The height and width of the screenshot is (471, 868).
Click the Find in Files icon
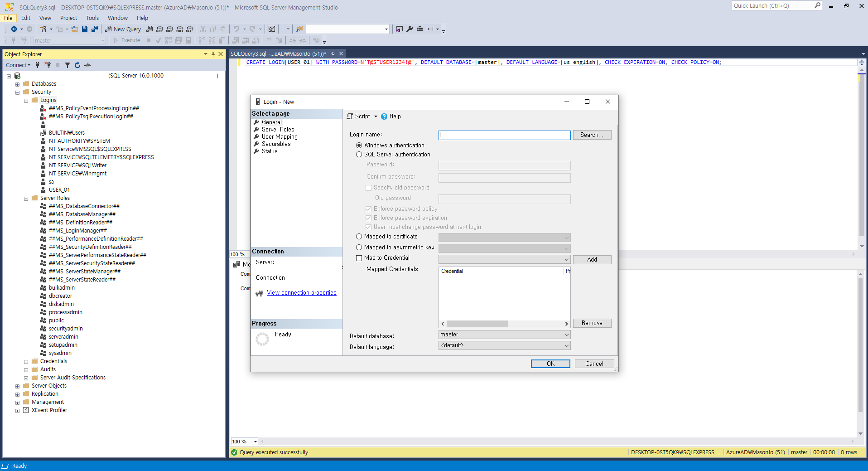pos(299,29)
